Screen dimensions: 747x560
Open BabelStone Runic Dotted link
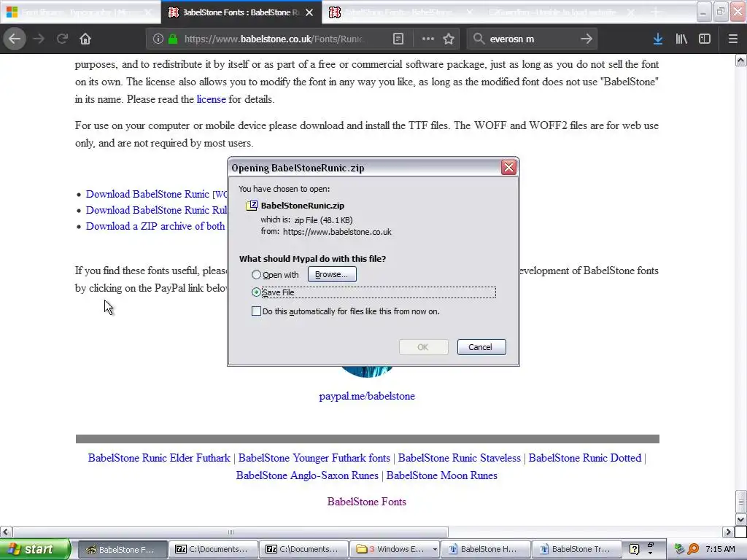[x=585, y=458]
